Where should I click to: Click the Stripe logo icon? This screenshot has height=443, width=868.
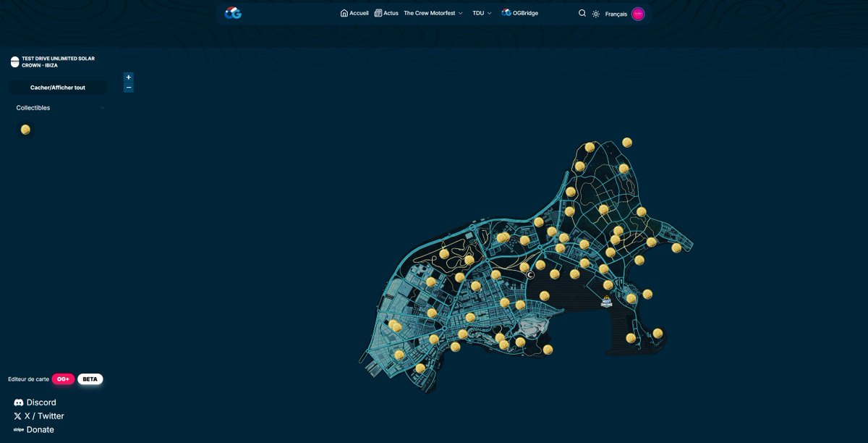[19, 430]
